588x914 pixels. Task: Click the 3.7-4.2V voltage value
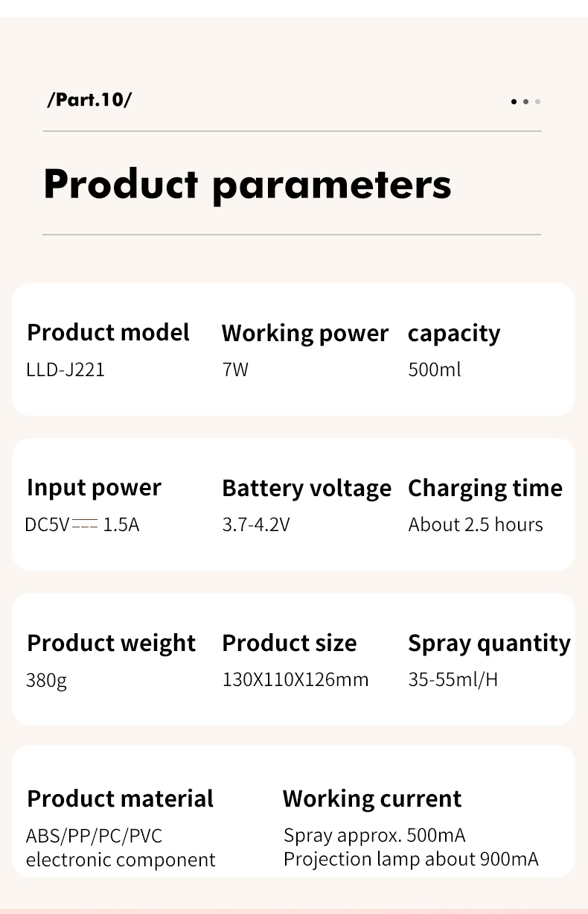(x=256, y=524)
